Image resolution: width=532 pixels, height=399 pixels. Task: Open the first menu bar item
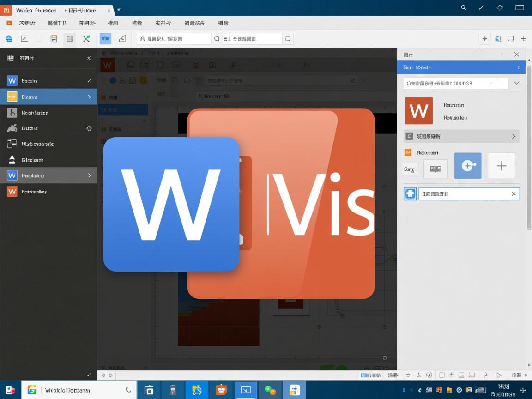tap(27, 23)
